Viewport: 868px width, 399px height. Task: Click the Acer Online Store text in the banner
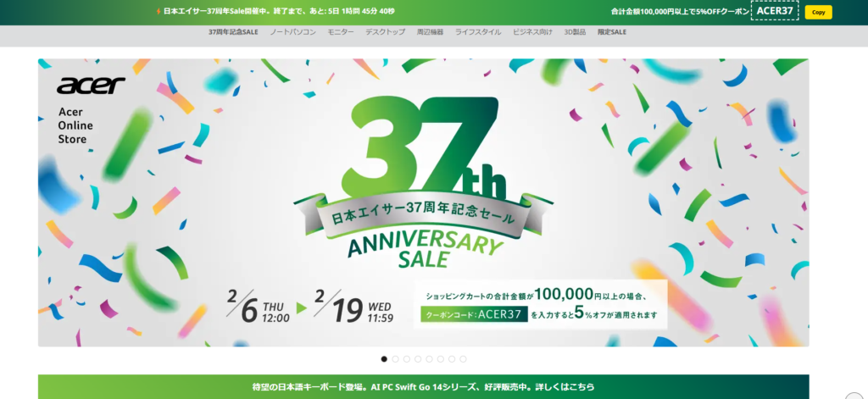coord(75,125)
